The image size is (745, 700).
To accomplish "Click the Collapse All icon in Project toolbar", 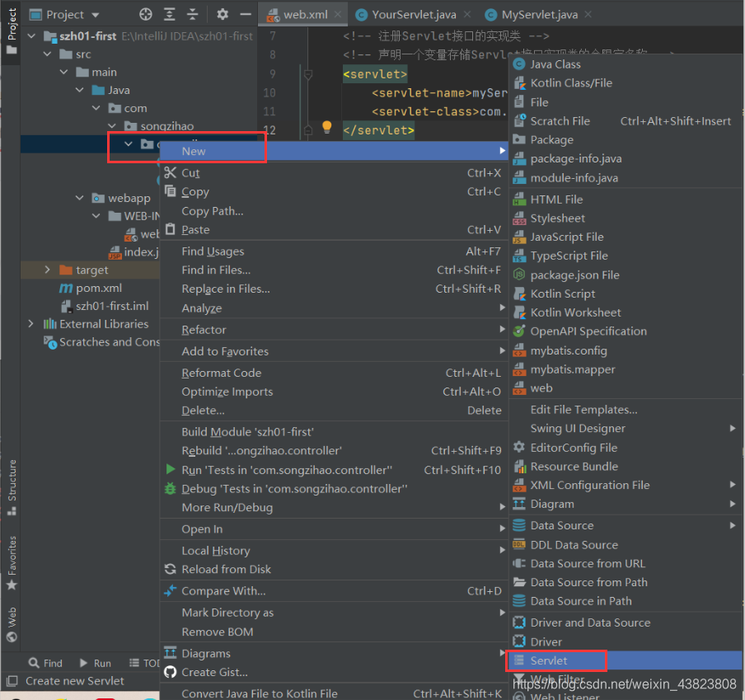I will coord(192,14).
